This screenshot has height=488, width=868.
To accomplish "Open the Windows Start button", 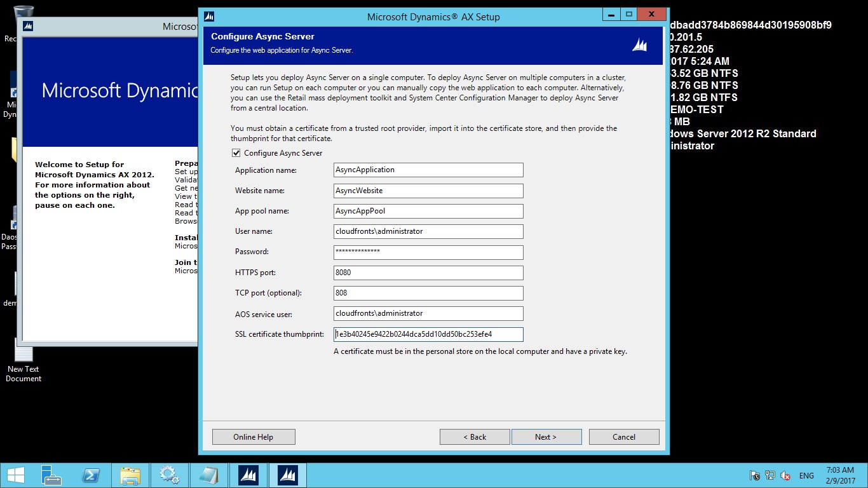I will [15, 475].
